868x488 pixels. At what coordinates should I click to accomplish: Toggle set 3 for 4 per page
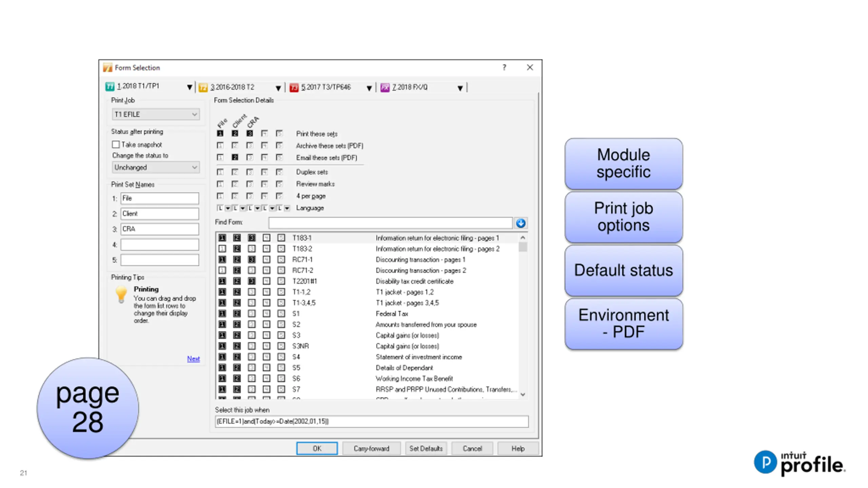(250, 196)
